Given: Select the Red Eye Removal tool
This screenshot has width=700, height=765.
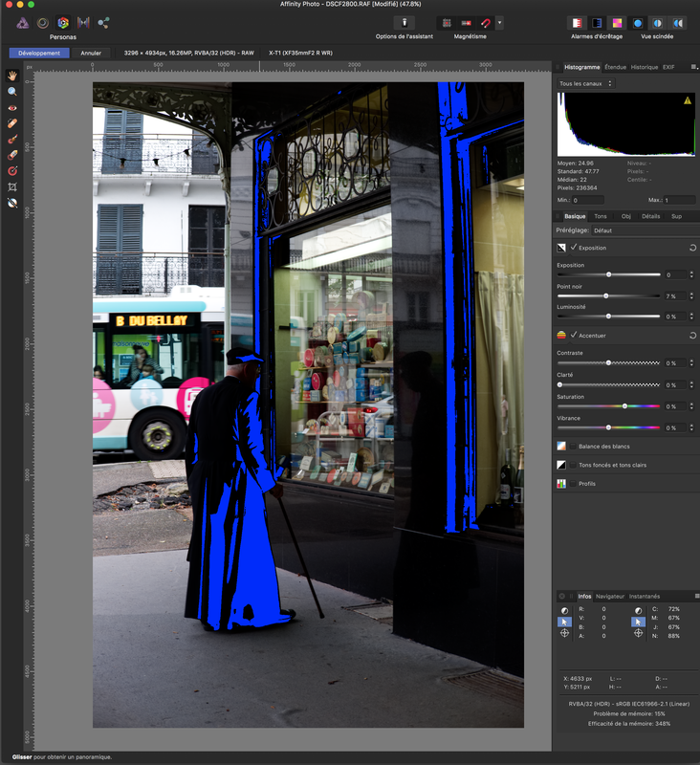Looking at the screenshot, I should click(12, 108).
